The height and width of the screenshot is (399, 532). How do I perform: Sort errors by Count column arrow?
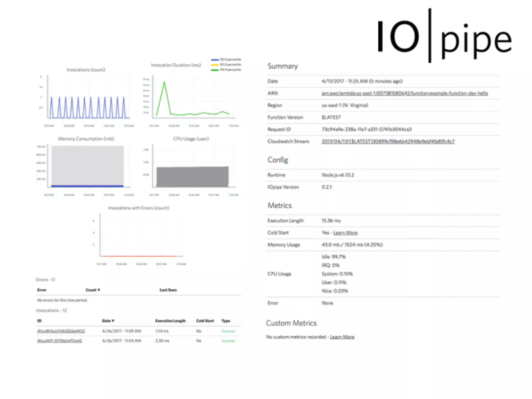tap(99, 290)
